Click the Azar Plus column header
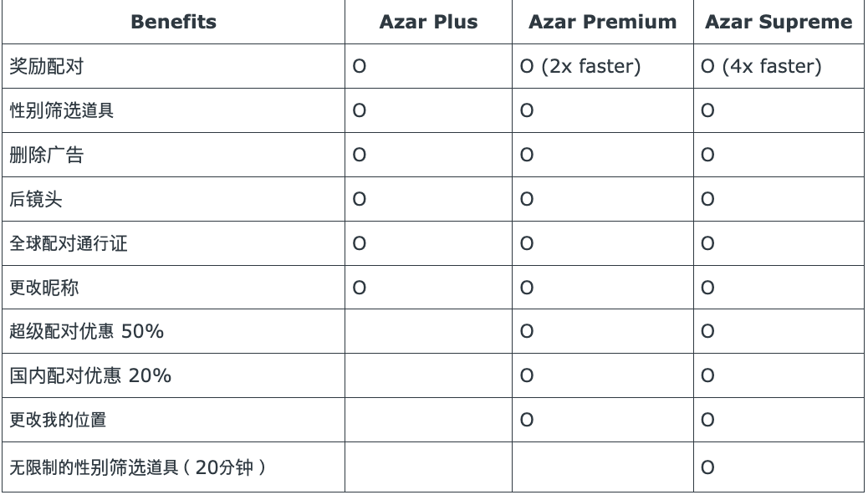The height and width of the screenshot is (495, 868). point(428,23)
